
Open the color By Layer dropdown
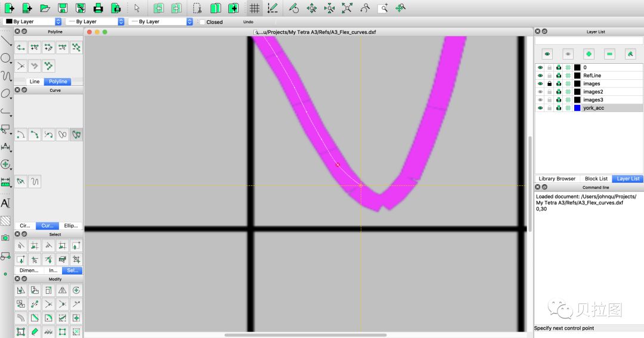coord(32,21)
